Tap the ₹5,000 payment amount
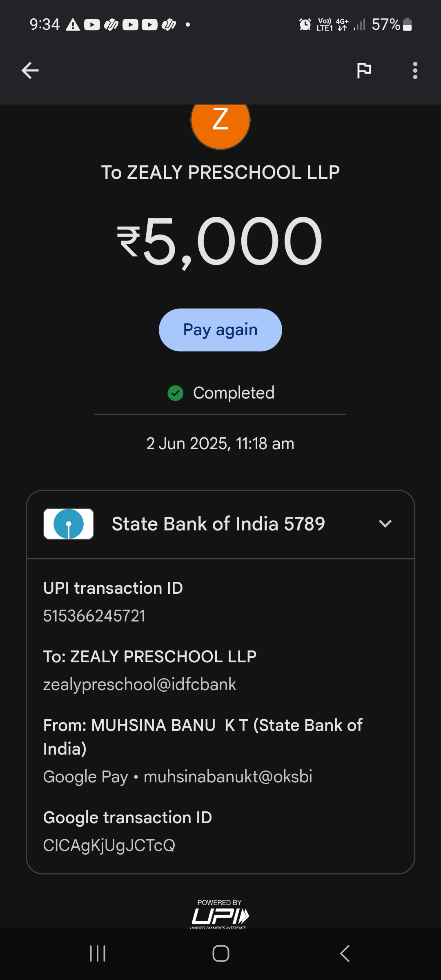 220,242
